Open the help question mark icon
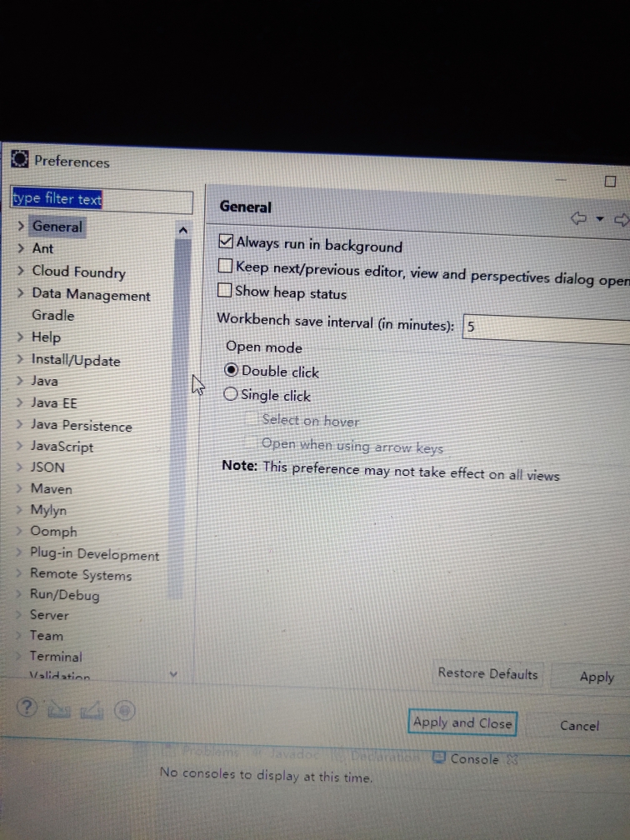The width and height of the screenshot is (630, 840). [27, 707]
